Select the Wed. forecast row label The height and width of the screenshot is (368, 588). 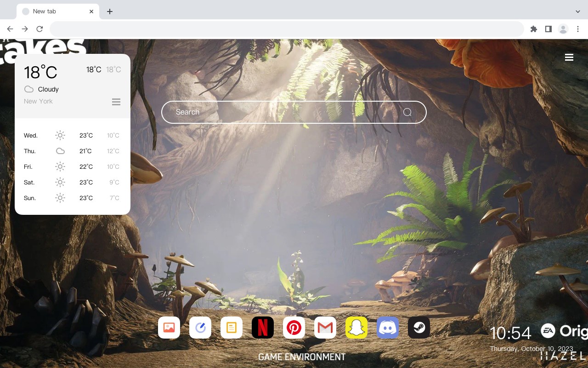(31, 135)
